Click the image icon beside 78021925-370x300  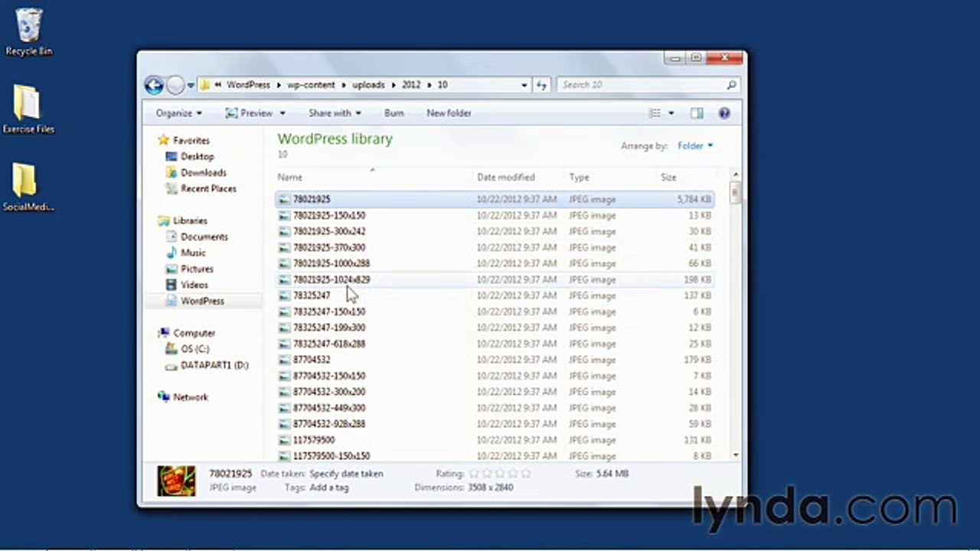coord(284,247)
